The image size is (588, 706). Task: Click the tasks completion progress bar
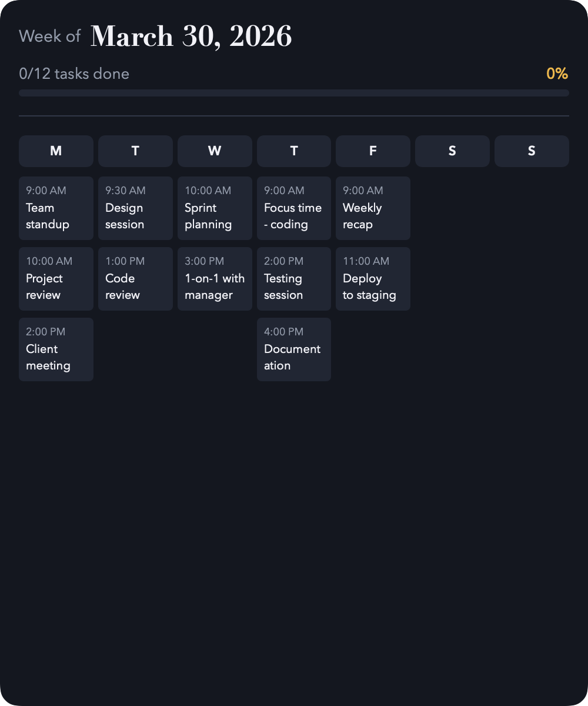click(x=294, y=92)
